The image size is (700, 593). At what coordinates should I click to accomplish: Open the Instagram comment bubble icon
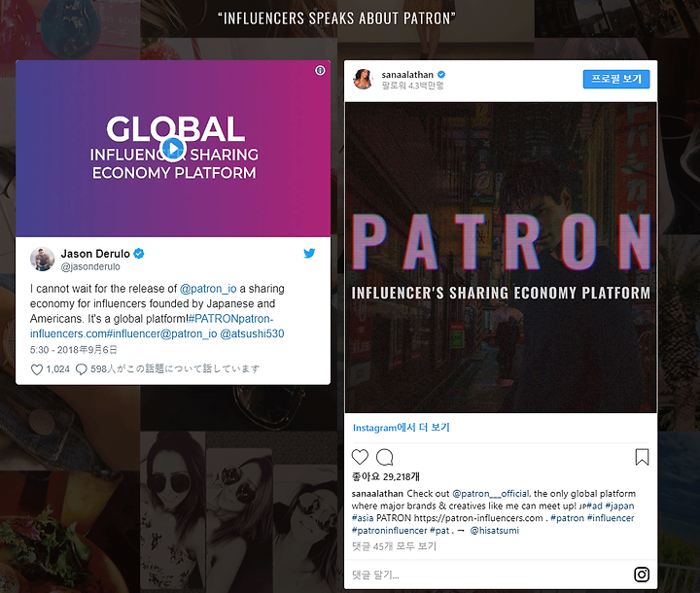point(384,457)
